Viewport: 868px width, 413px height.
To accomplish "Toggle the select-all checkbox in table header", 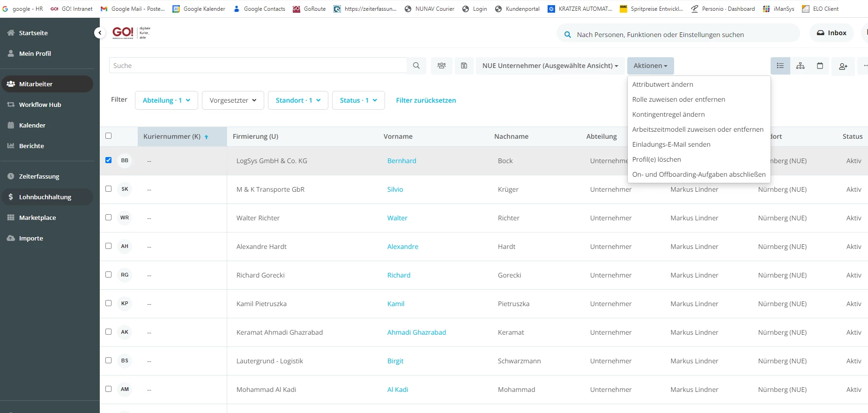I will [x=109, y=136].
